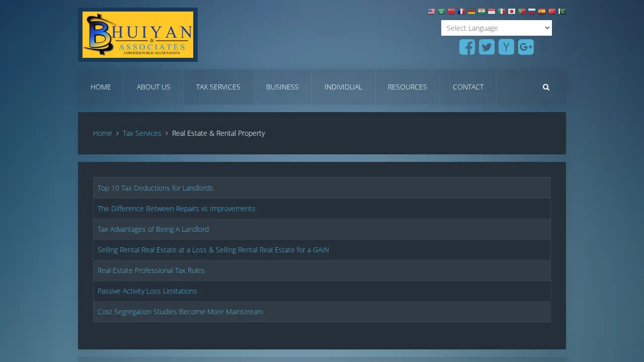Choose the Turkey flag icon
Image resolution: width=644 pixels, height=362 pixels.
(552, 11)
